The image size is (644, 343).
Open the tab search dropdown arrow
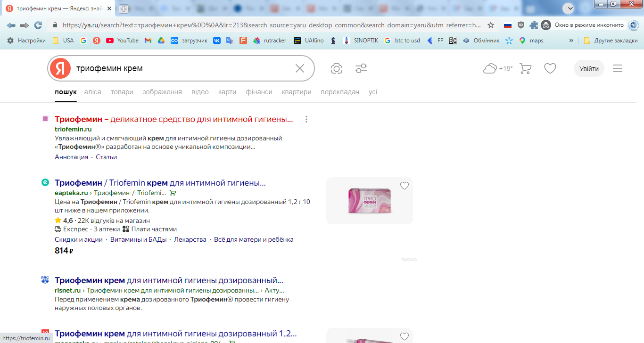point(570,8)
